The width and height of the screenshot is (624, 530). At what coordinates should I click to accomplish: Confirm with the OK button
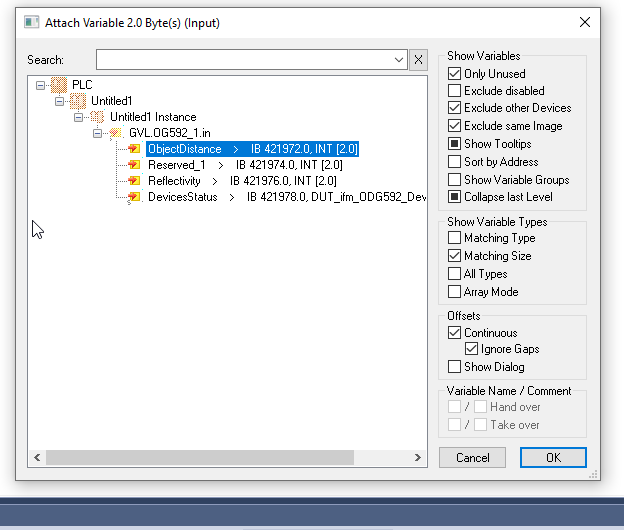553,458
